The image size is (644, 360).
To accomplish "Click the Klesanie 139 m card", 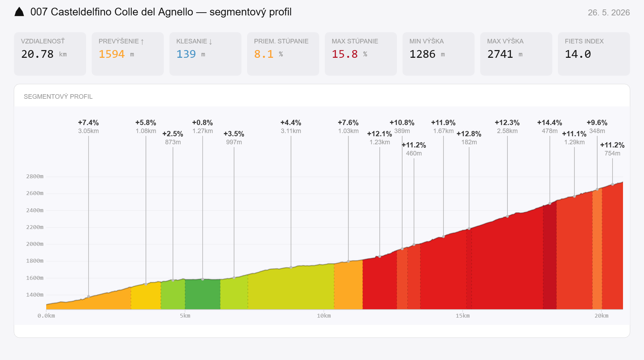I will (205, 54).
